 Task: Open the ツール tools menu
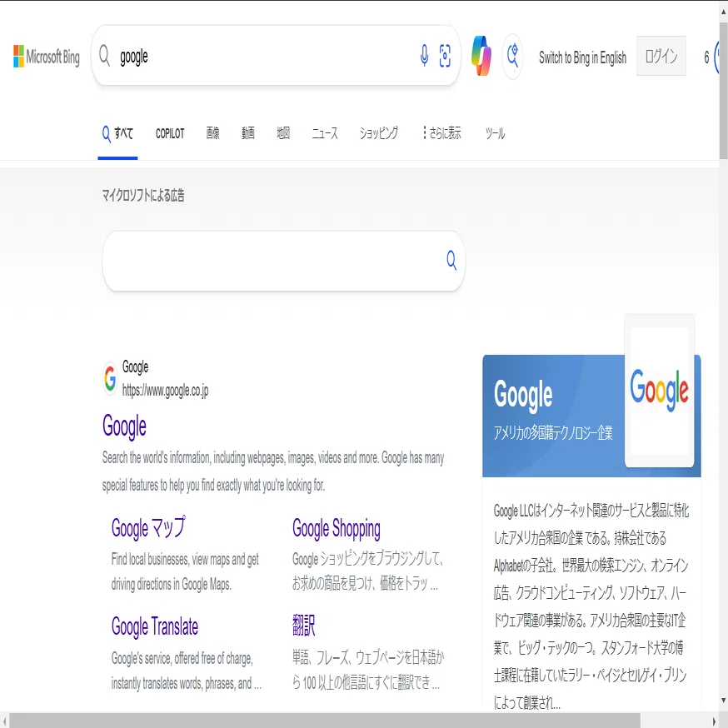coord(495,134)
